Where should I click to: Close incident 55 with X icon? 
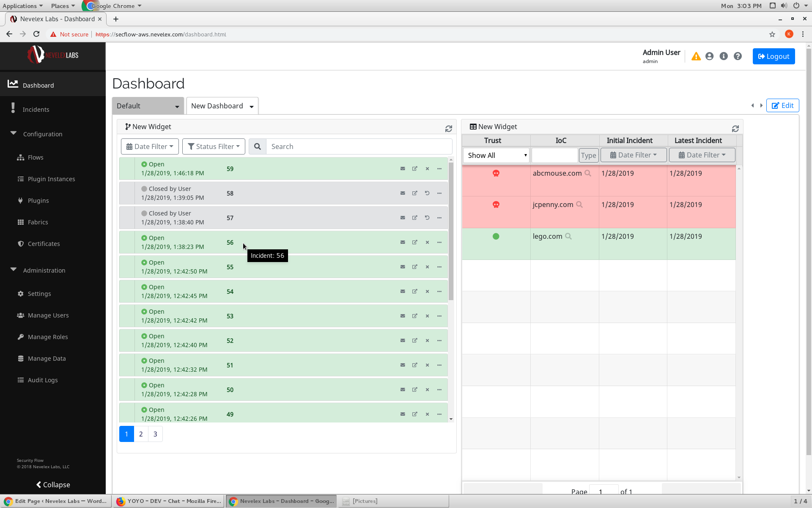tap(427, 267)
